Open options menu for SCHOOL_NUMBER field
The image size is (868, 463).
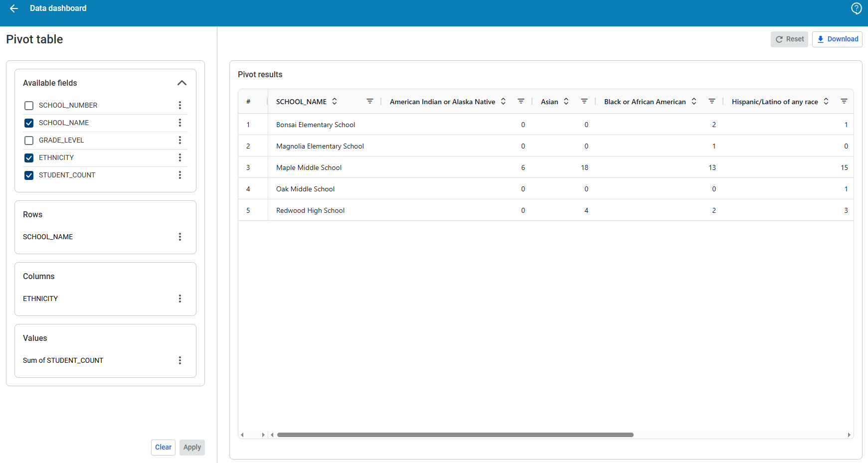coord(180,105)
